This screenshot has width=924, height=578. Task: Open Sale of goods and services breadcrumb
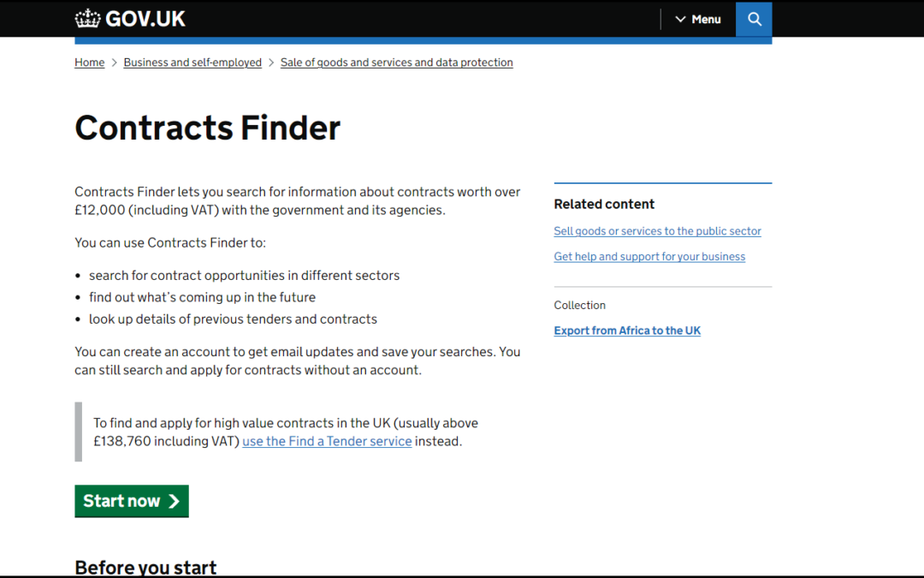(x=397, y=63)
